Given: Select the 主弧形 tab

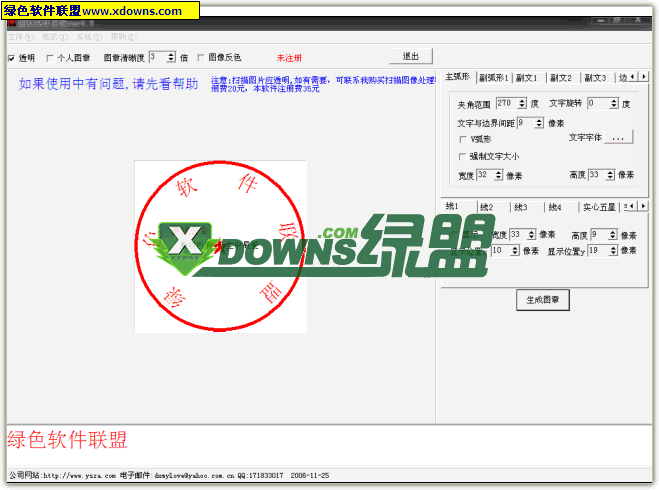Looking at the screenshot, I should (x=457, y=77).
